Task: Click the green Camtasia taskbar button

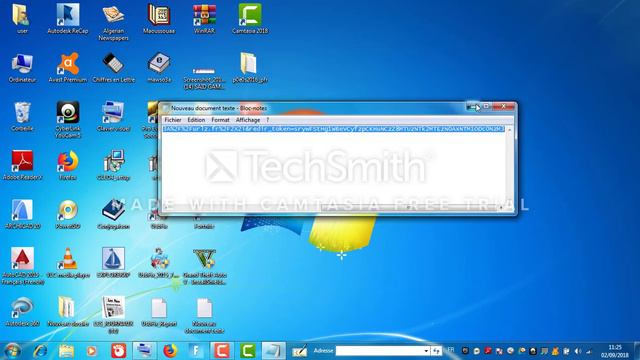Action: tap(248, 351)
